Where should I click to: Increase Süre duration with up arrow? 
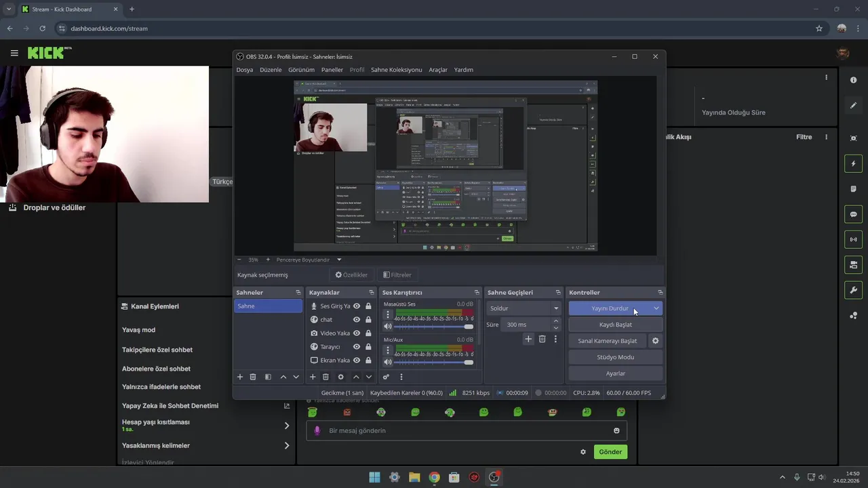pos(556,321)
